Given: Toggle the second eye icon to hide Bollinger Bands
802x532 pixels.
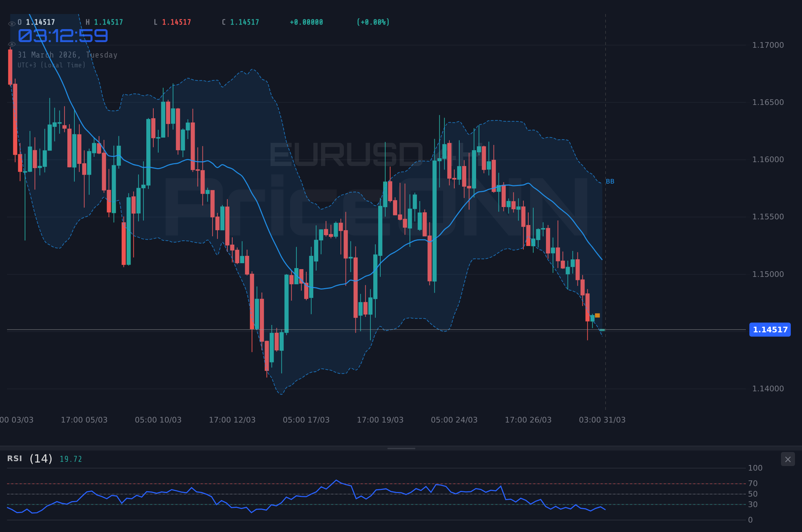Looking at the screenshot, I should 12,44.
